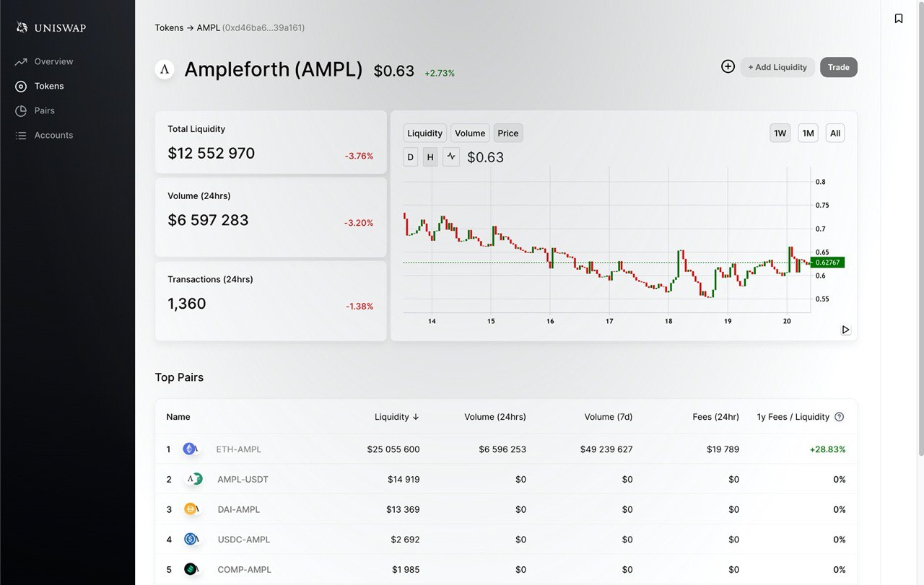The image size is (924, 585).
Task: Open the Tokens page in sidebar
Action: [x=49, y=86]
